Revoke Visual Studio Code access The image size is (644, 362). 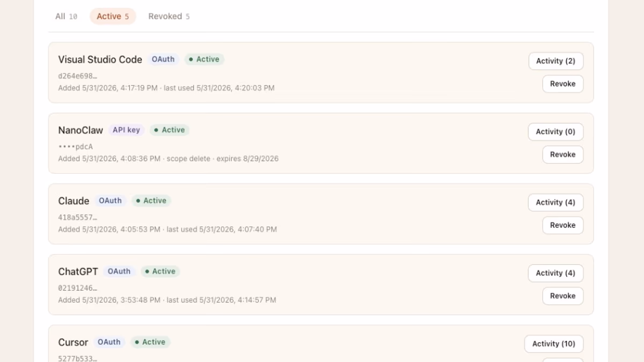[x=562, y=84]
